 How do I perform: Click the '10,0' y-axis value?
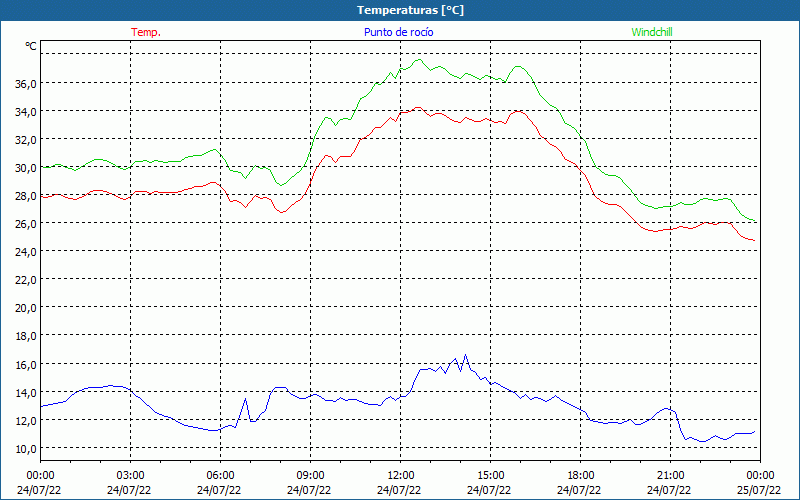coord(26,449)
